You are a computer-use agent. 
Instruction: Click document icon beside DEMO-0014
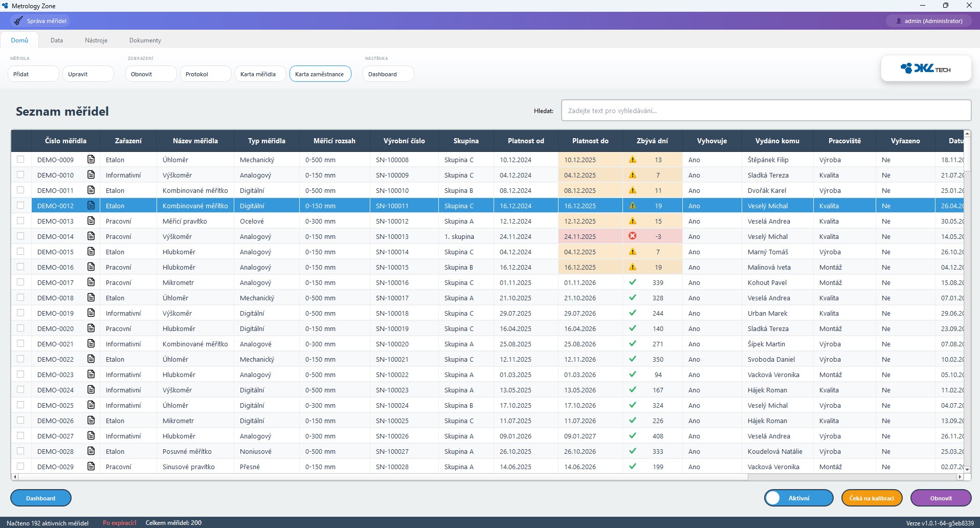pos(91,236)
